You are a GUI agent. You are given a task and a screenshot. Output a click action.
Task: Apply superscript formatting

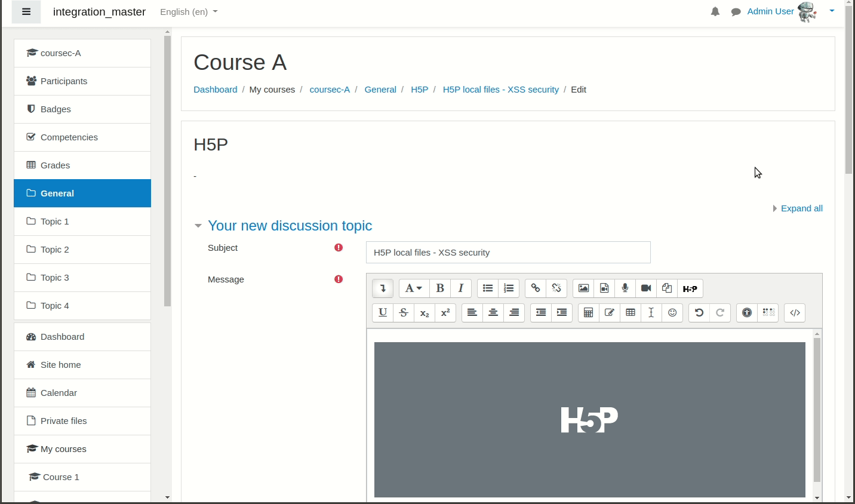[x=445, y=312]
